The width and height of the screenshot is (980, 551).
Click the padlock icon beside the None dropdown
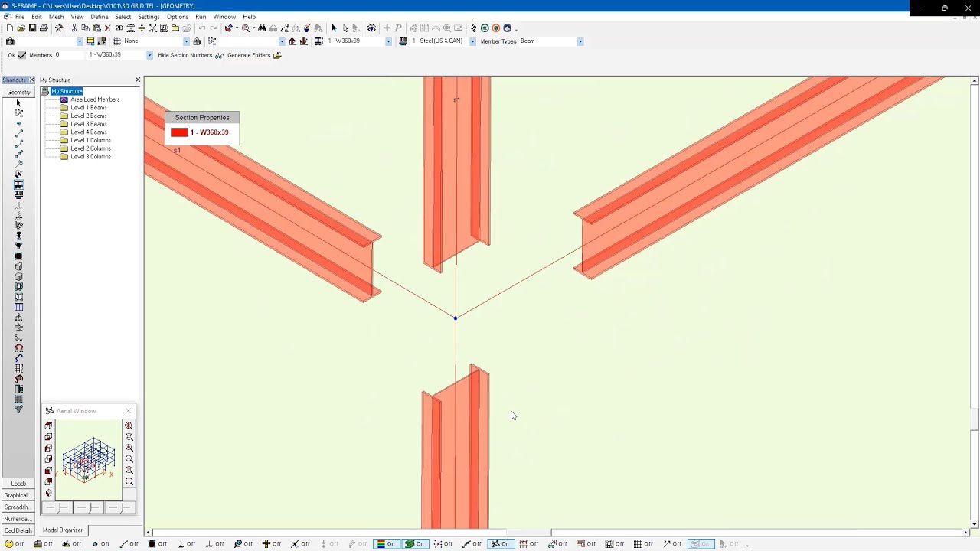(197, 41)
